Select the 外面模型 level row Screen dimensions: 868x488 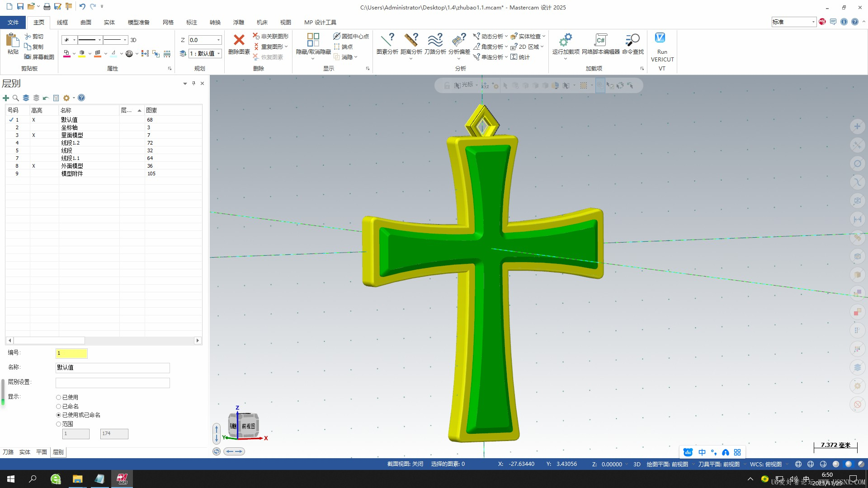coord(72,166)
